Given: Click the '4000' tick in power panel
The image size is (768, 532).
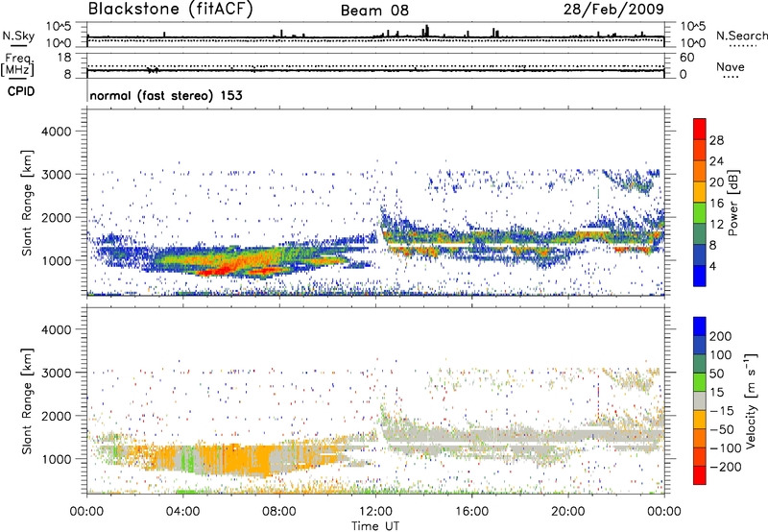Looking at the screenshot, I should (56, 132).
